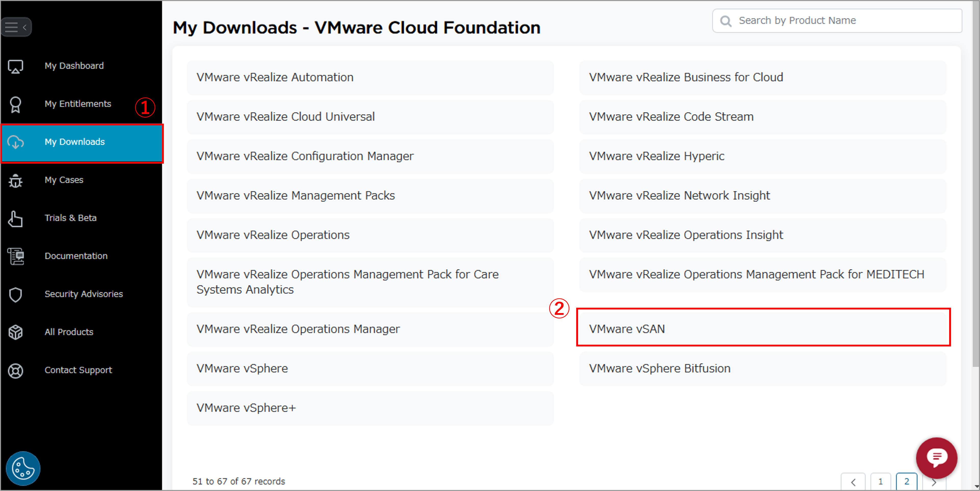Open Management Pack for MEDITECH

pyautogui.click(x=762, y=275)
